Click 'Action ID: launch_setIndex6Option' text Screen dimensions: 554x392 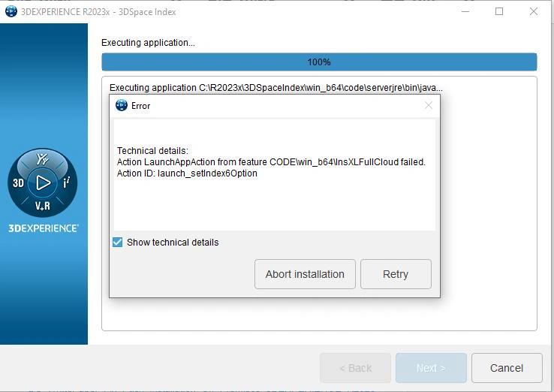click(x=187, y=173)
